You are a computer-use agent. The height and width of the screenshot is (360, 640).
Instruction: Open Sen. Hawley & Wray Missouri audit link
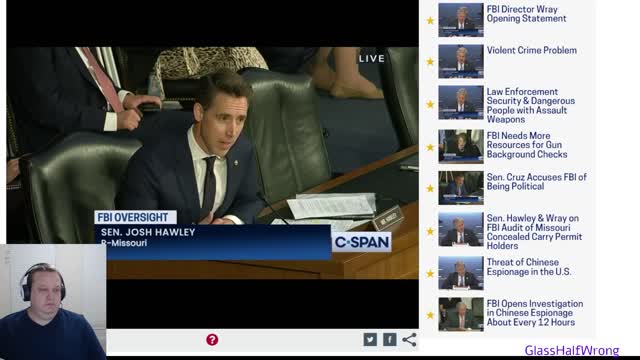coord(534,232)
